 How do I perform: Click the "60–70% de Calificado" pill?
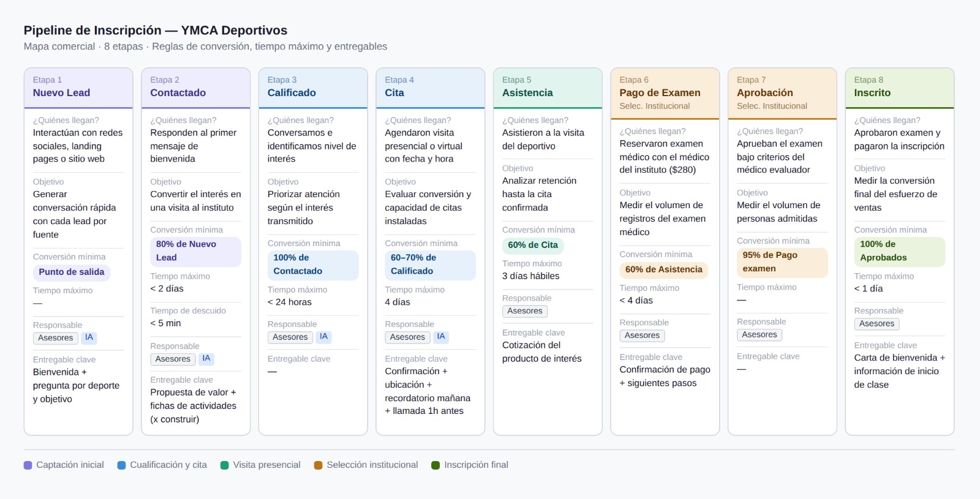coord(430,265)
